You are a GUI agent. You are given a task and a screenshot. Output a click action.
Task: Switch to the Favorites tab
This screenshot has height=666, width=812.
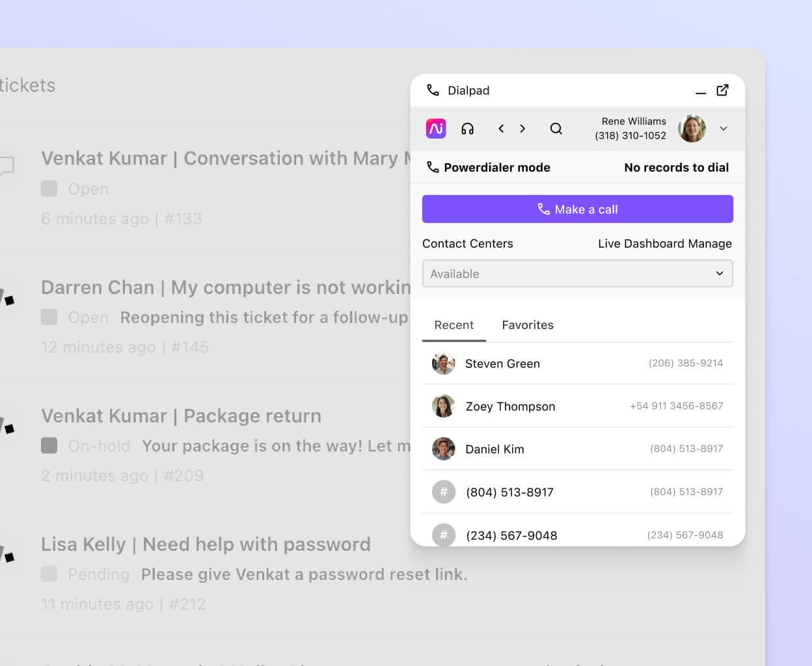[x=527, y=325]
